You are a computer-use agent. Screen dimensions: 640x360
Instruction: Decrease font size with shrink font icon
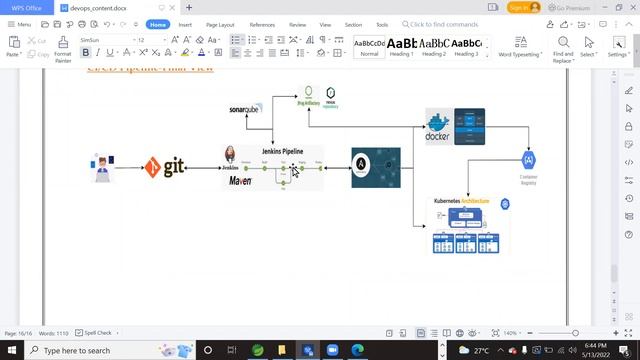187,40
